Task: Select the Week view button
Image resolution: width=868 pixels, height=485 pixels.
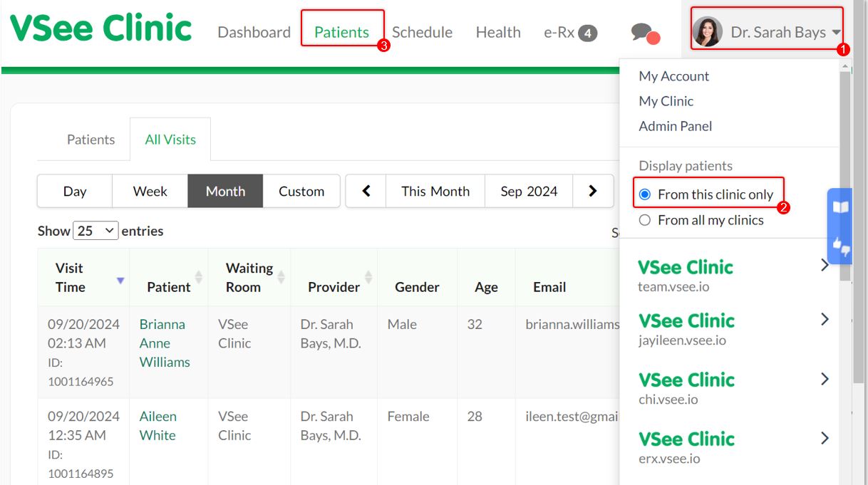Action: [150, 191]
